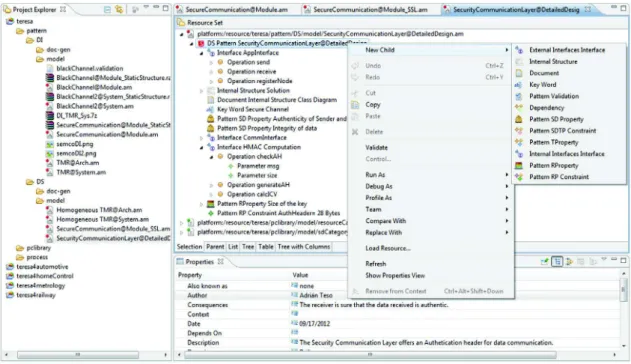
Task: Expand the Interface CommInterface tree node
Action: (x=202, y=138)
